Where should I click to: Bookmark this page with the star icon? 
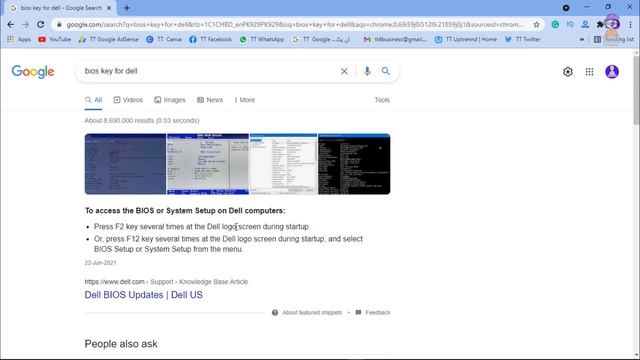536,24
